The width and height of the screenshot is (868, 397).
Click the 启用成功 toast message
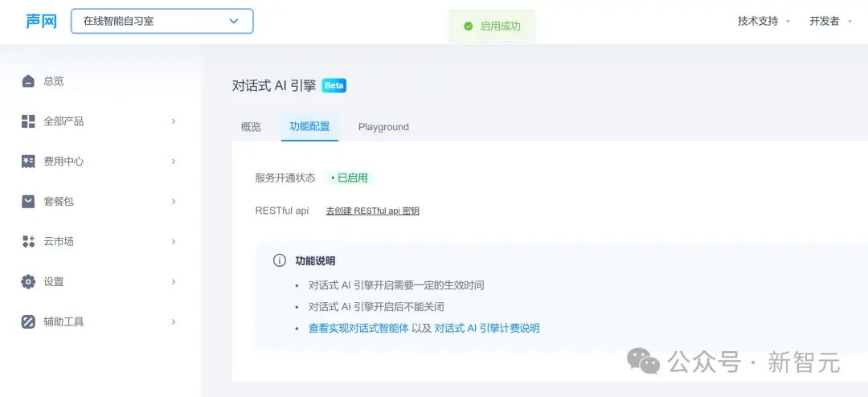(x=492, y=26)
